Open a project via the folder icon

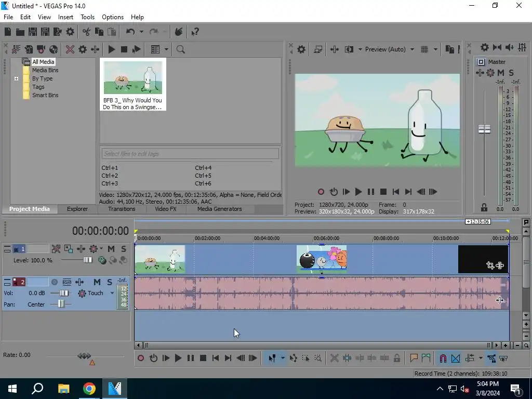[20, 32]
